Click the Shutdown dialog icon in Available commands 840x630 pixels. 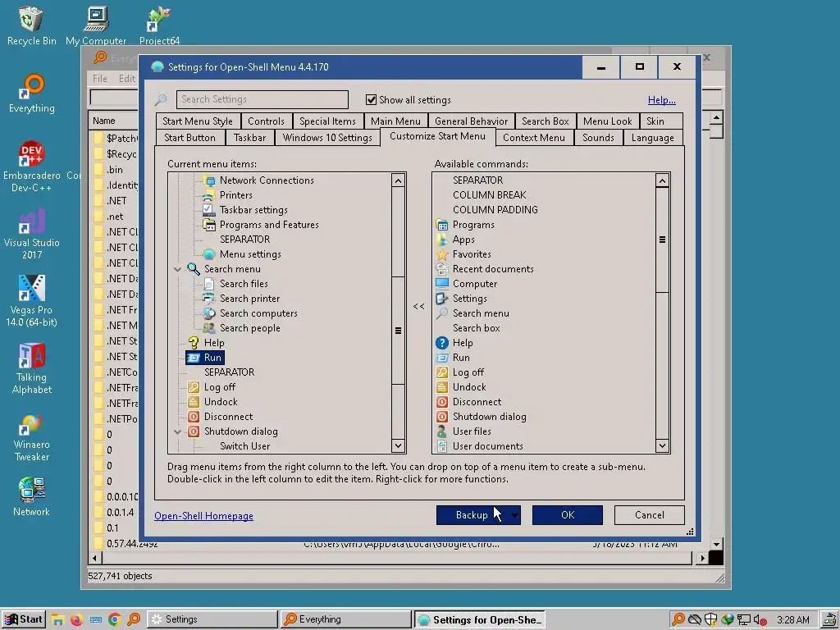(442, 417)
